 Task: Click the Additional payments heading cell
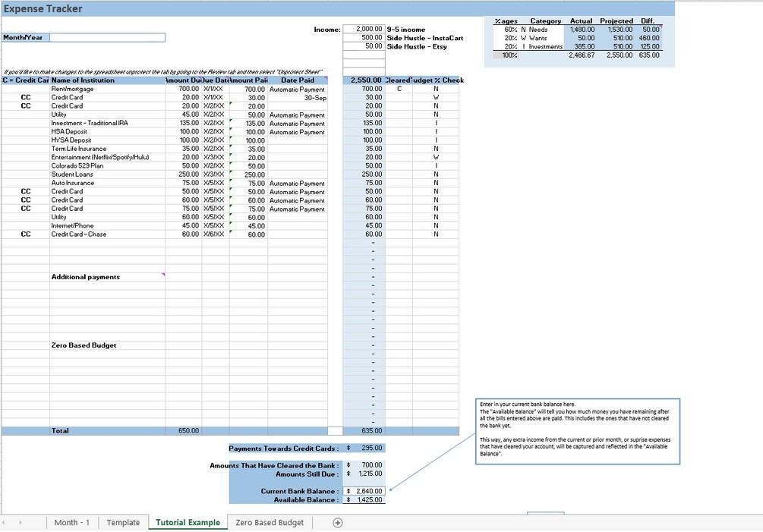point(107,277)
